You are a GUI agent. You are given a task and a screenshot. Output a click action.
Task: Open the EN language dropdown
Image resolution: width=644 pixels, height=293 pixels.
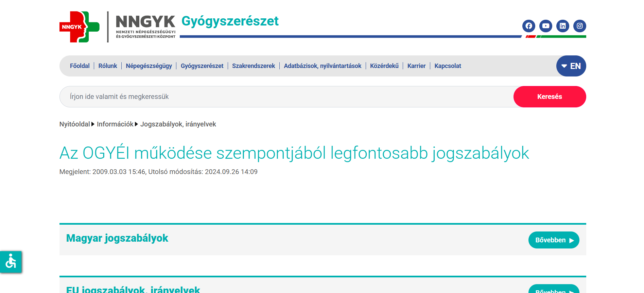(571, 66)
